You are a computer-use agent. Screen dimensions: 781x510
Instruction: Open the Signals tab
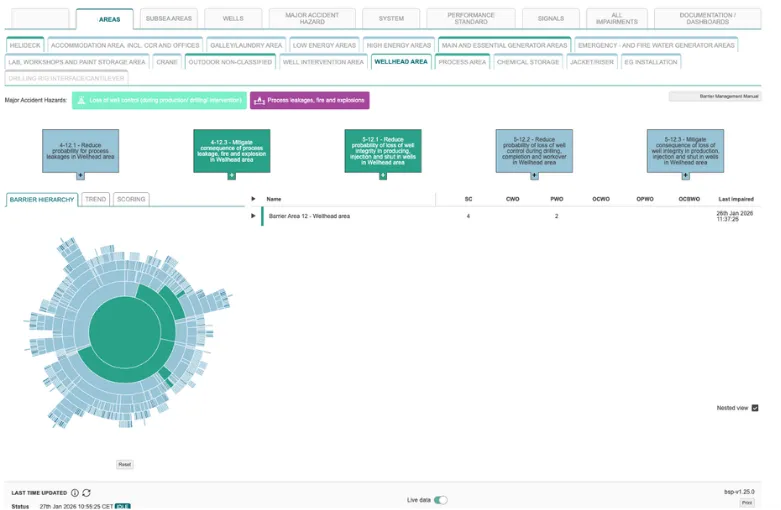(551, 18)
